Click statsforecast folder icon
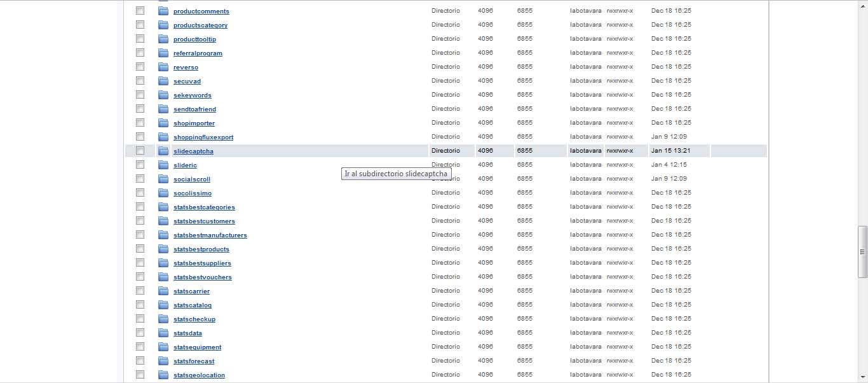This screenshot has width=868, height=383. coord(163,361)
